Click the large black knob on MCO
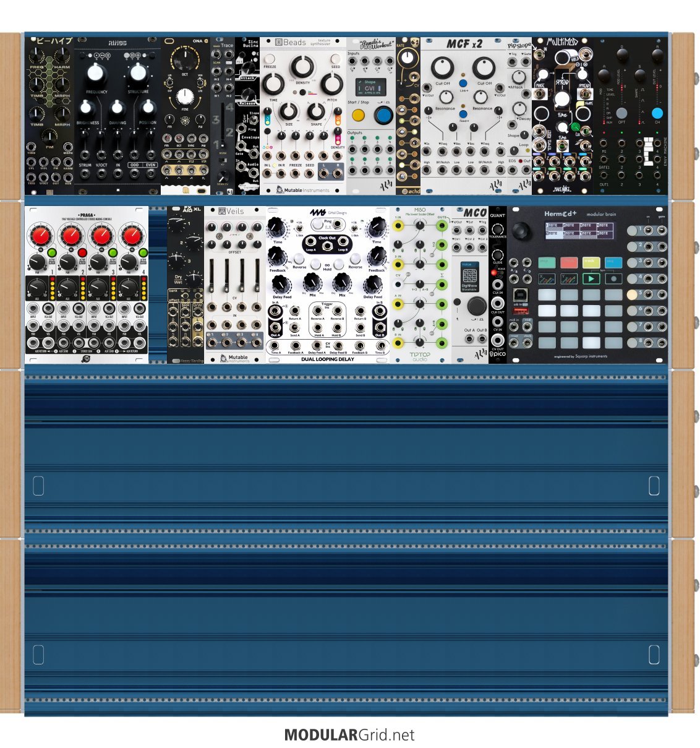 [476, 306]
